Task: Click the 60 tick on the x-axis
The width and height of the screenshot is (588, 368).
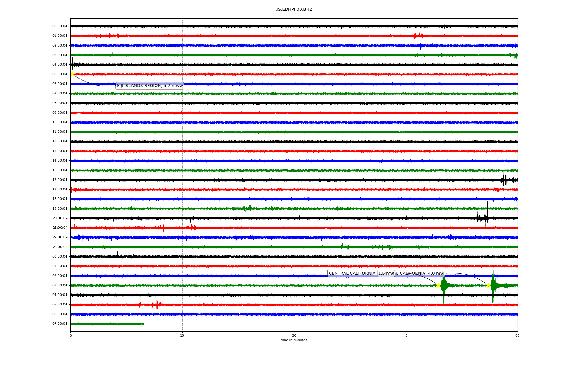Action: tap(517, 335)
